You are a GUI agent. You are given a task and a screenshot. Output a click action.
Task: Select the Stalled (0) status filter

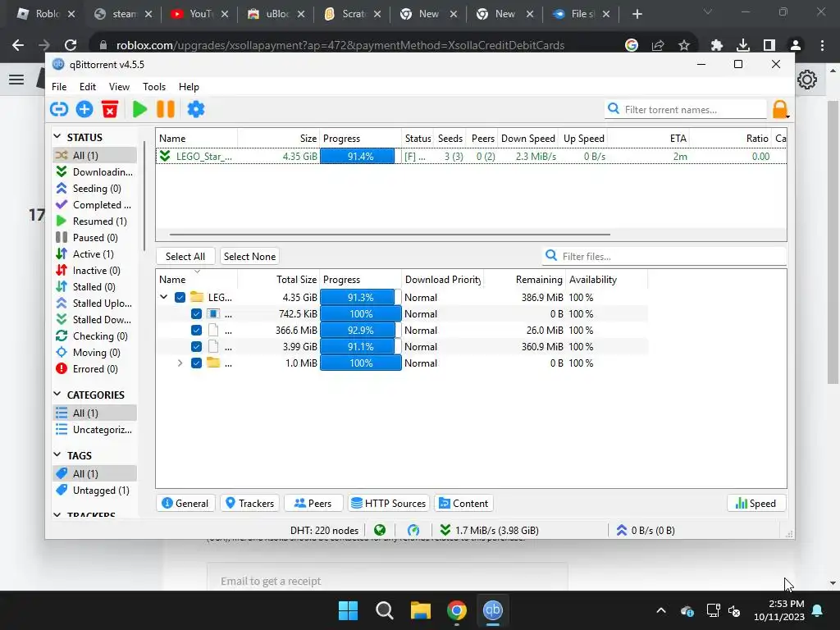94,287
